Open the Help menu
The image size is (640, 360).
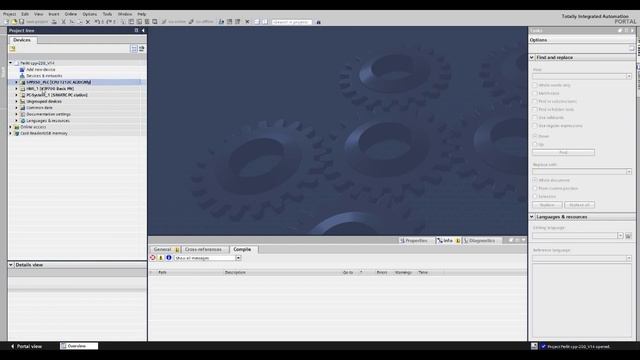[142, 14]
